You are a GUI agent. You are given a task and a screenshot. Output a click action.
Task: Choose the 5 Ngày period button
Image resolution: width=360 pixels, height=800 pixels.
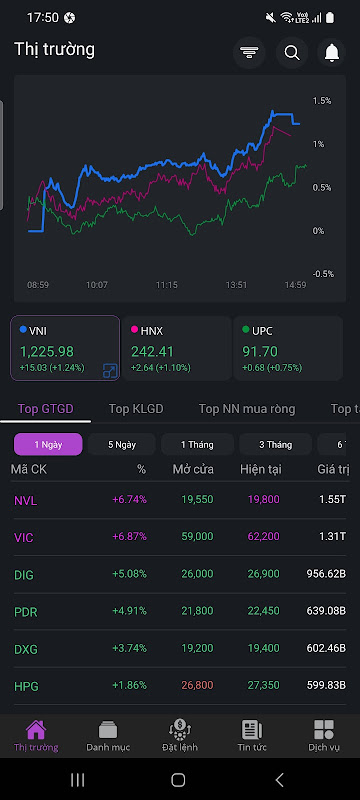click(x=121, y=444)
